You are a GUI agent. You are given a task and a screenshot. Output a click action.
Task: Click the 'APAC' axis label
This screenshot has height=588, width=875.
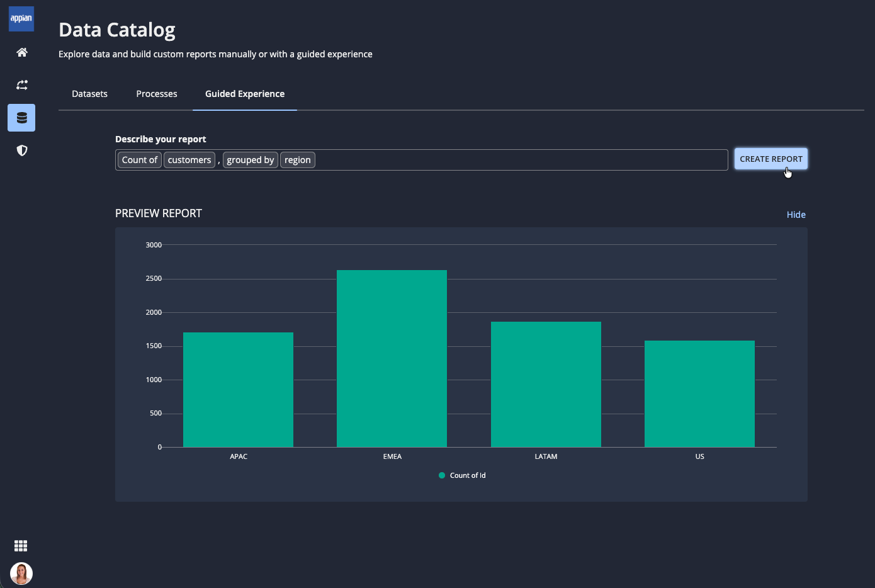click(x=239, y=456)
